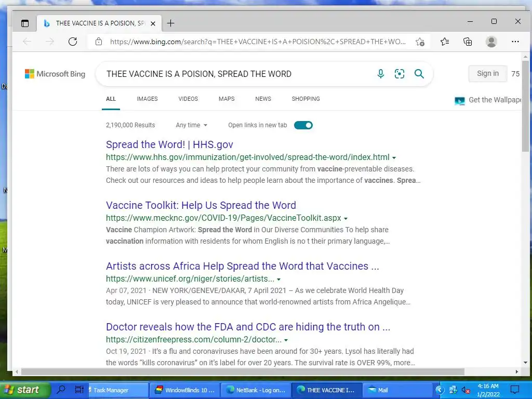
Task: Click the address bar URL
Action: point(258,42)
